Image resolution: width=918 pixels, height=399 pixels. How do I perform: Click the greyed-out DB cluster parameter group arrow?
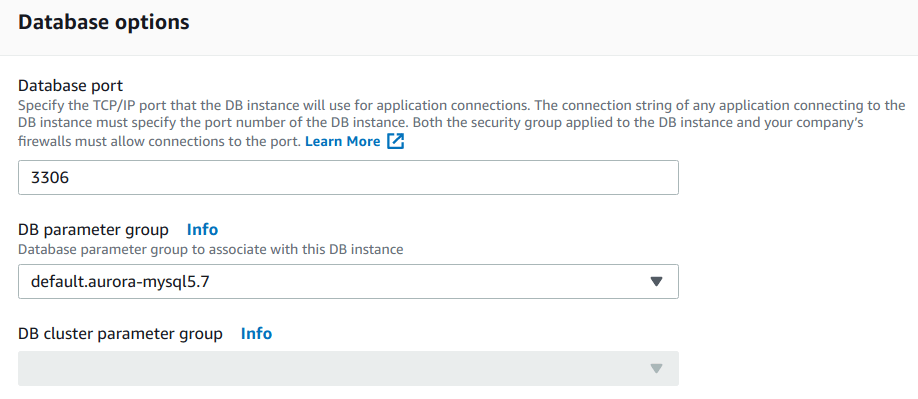(x=656, y=369)
